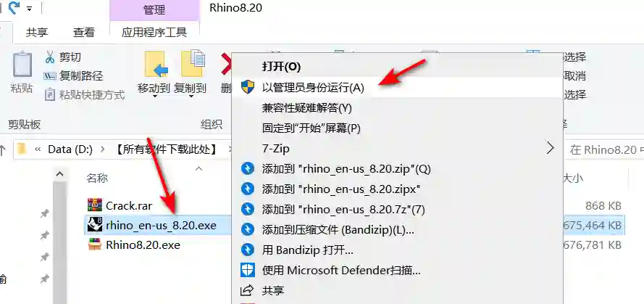
Task: Click the Crack.rar archive icon
Action: pos(94,205)
